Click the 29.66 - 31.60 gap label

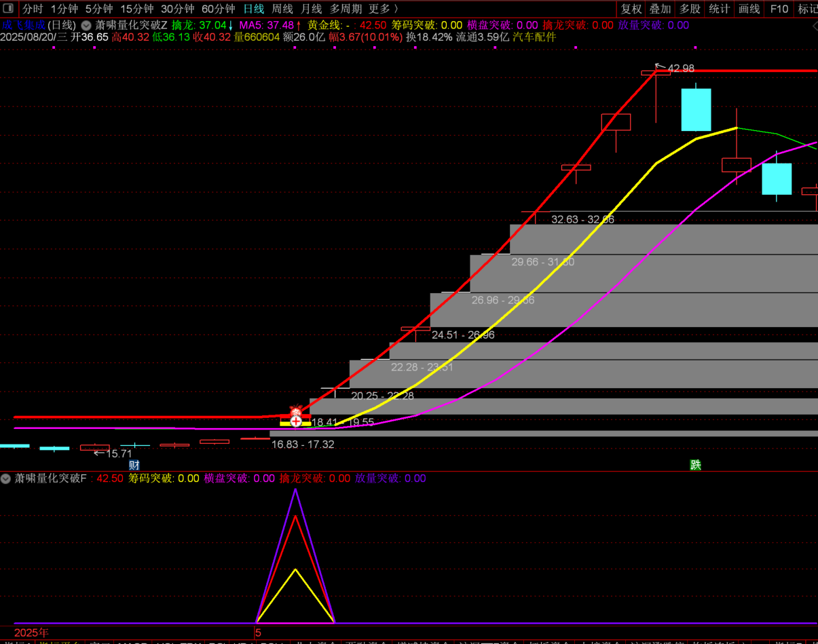(542, 262)
